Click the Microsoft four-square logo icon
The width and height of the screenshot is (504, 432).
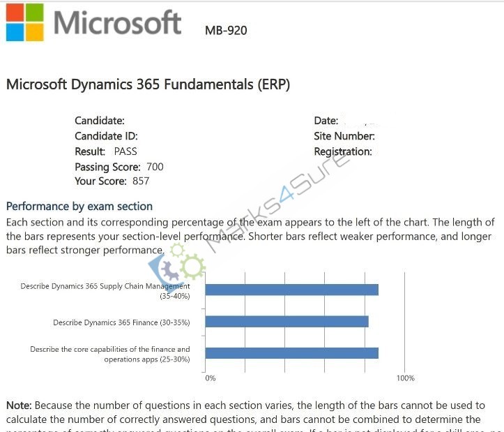(25, 22)
